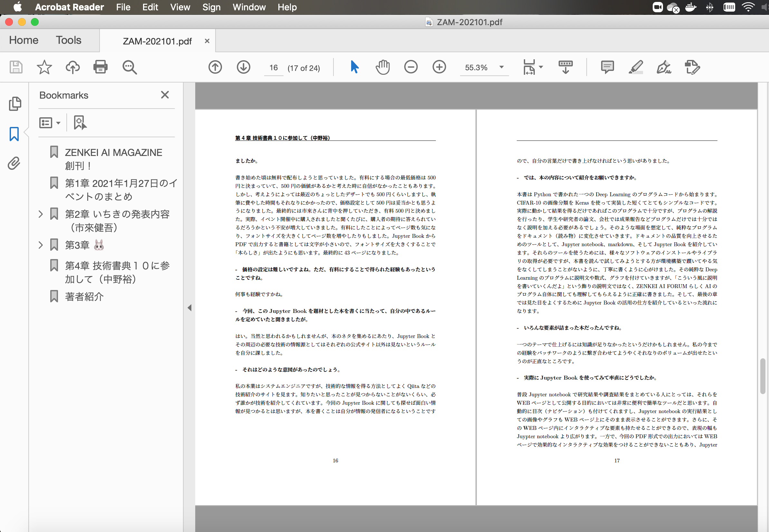Open the Fill & Sign pen tool

tap(663, 67)
